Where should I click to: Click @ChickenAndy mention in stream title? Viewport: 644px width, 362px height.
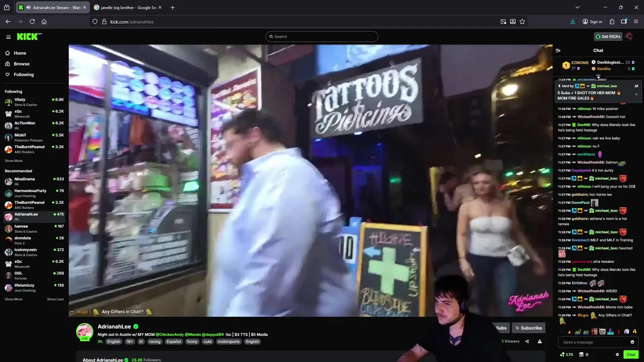coord(169,334)
